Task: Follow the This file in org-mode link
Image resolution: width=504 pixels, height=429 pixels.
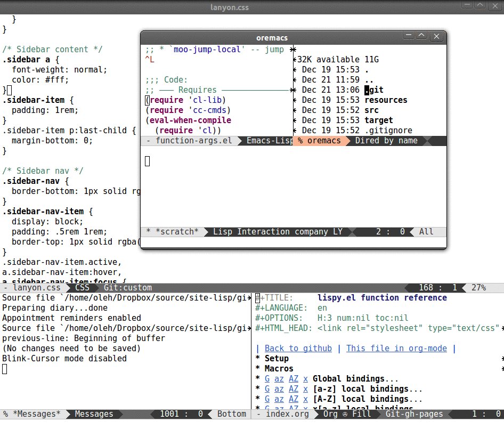Action: (396, 348)
